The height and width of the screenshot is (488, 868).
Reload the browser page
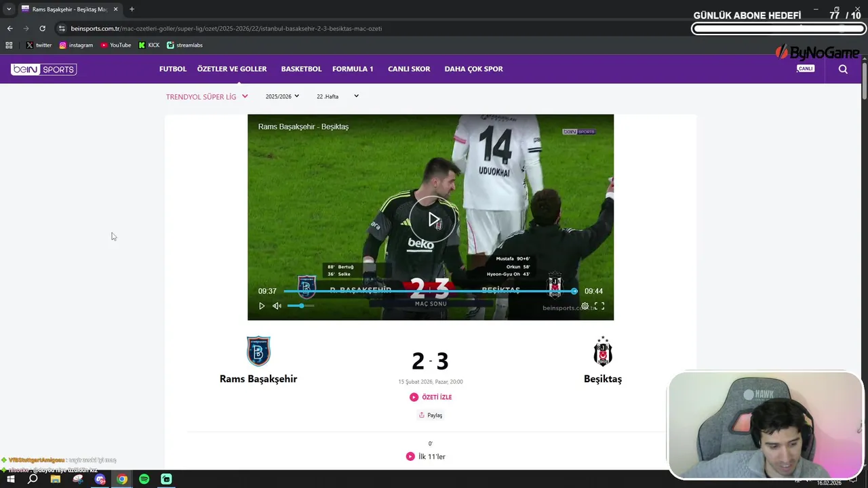click(x=42, y=28)
